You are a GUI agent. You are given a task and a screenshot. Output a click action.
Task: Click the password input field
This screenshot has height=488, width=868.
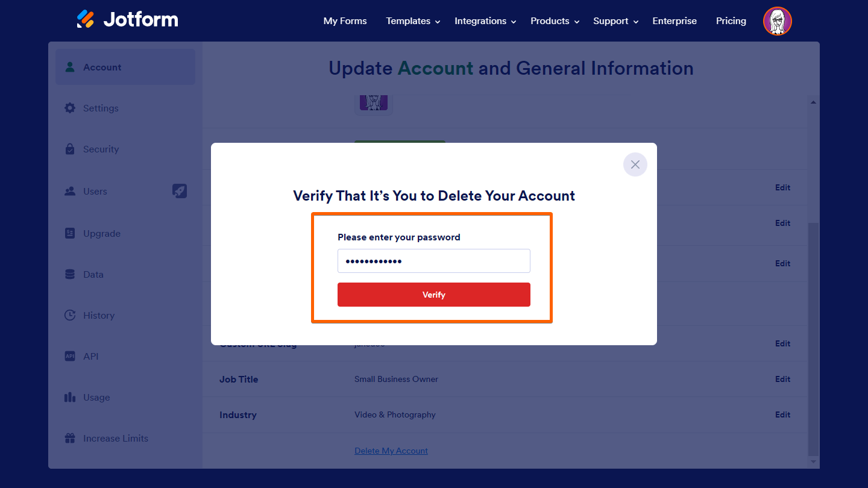click(433, 261)
